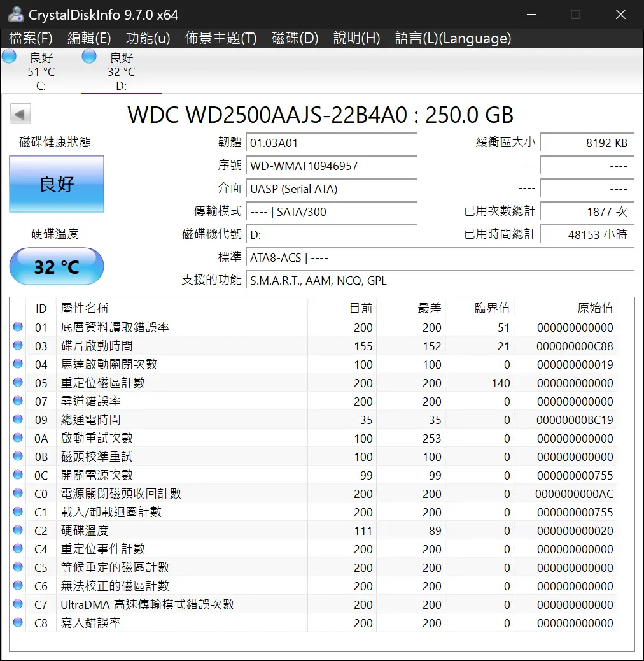Click the interface field UASP (Serial ATA)
The image size is (644, 661).
coord(332,189)
